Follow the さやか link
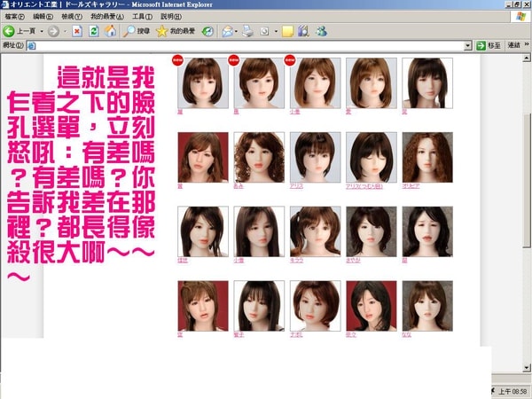Image resolution: width=532 pixels, height=399 pixels. pyautogui.click(x=353, y=260)
